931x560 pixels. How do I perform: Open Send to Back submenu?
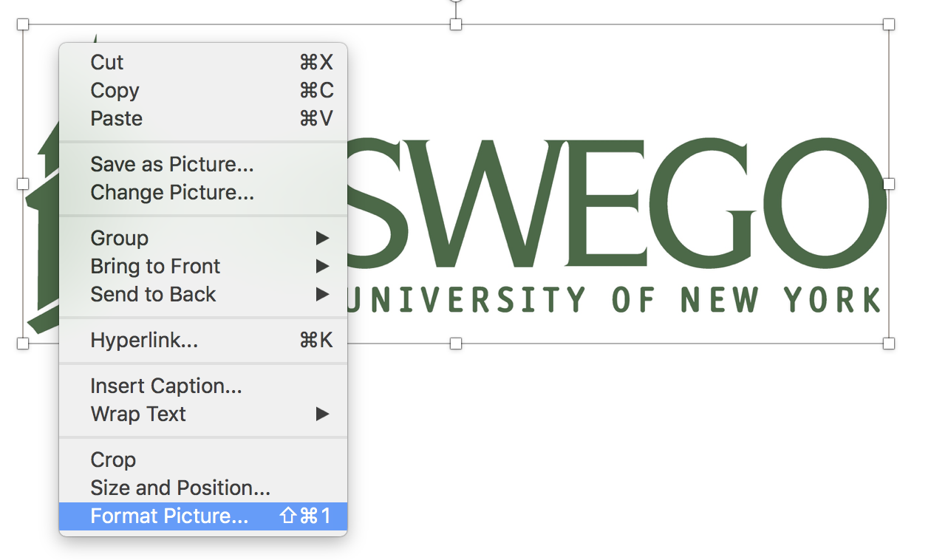click(203, 294)
